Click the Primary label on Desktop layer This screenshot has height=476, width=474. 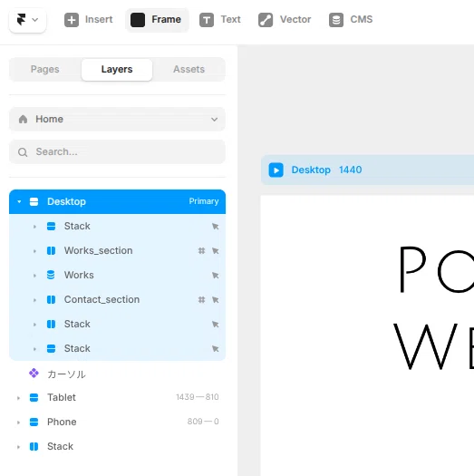[204, 201]
